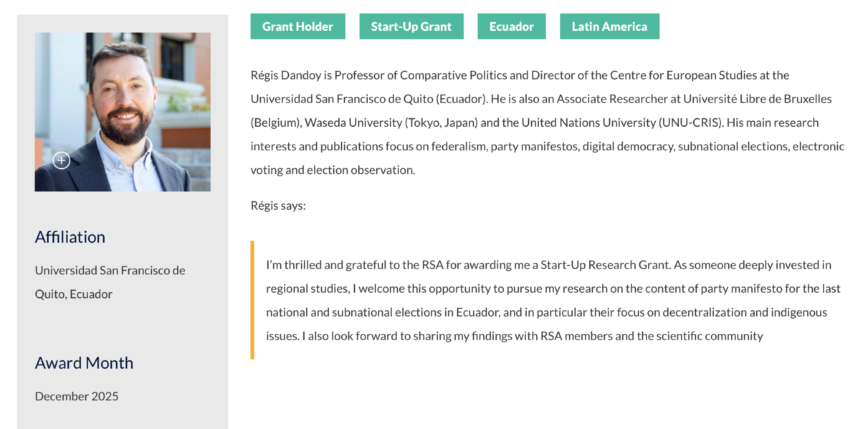Click "Université Libre de Bruxelles" in the bio
This screenshot has width=868, height=429.
(x=757, y=99)
